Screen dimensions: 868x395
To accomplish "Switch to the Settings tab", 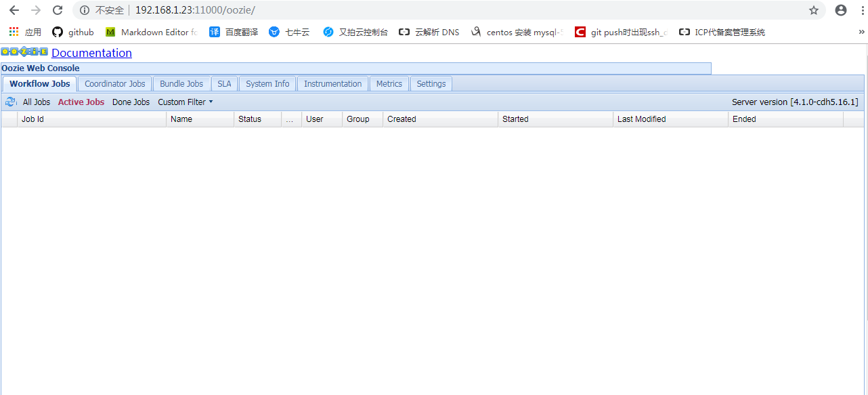I will coord(431,83).
